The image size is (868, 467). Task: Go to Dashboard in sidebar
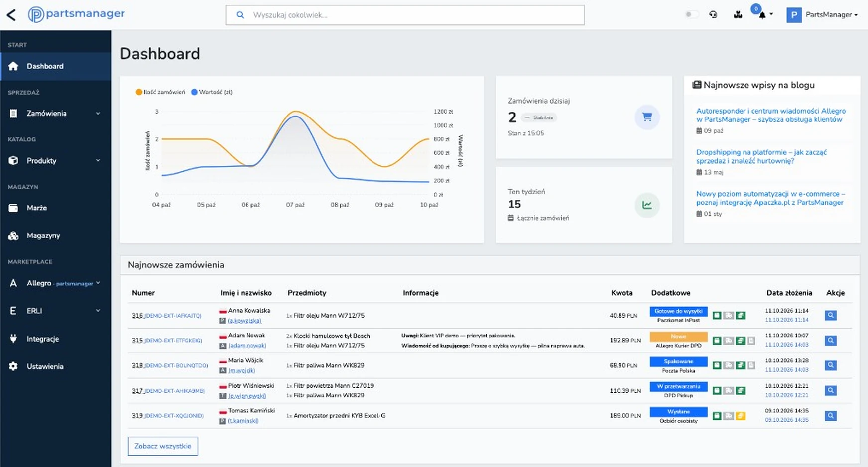[55, 66]
